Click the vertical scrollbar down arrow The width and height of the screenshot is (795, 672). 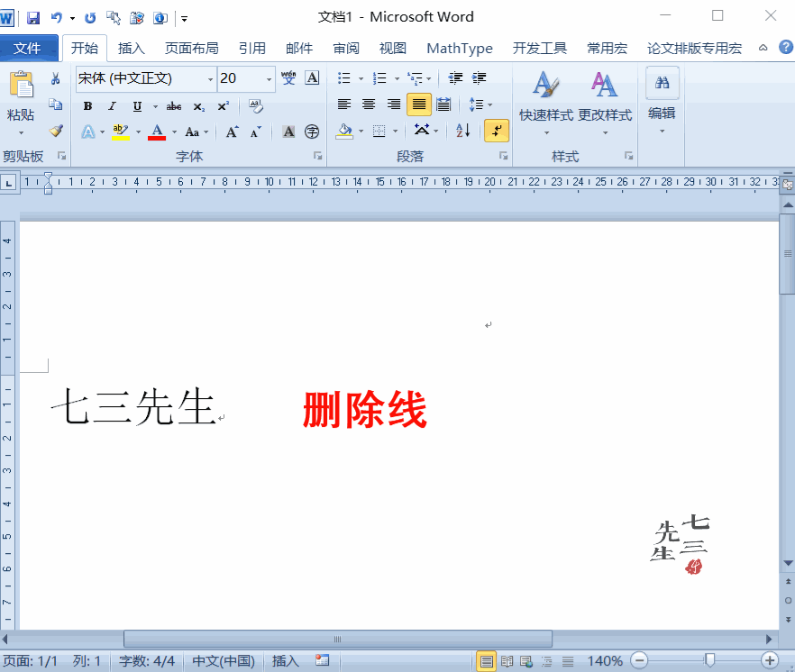[788, 563]
